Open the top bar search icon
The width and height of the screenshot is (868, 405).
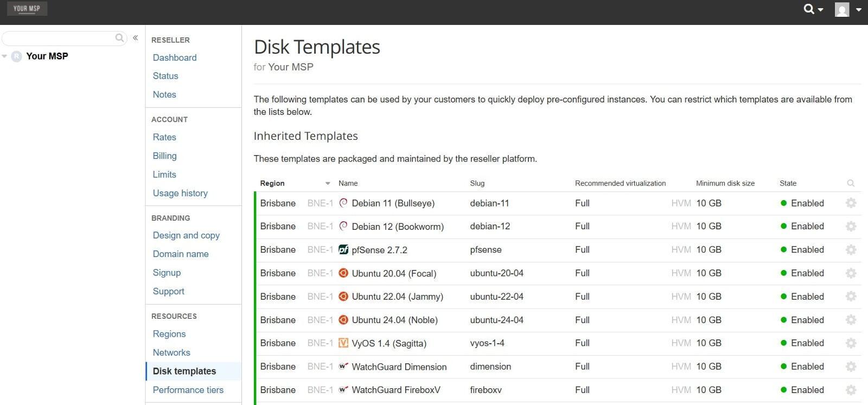809,9
